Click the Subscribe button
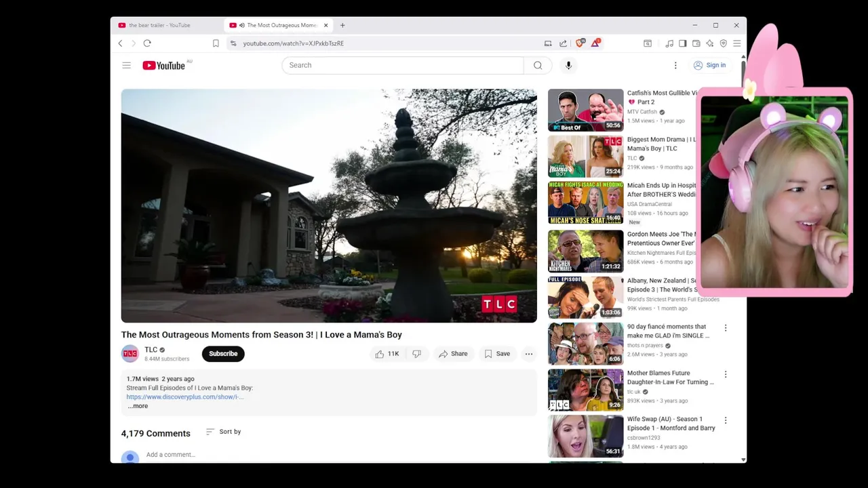868x488 pixels. (223, 354)
